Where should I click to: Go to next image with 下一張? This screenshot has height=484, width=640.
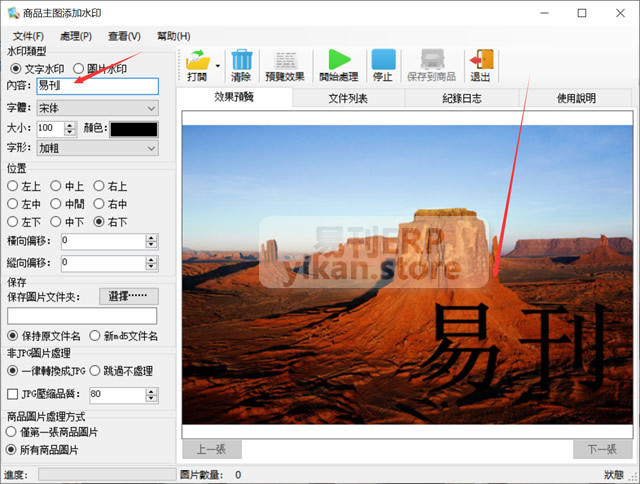[602, 449]
